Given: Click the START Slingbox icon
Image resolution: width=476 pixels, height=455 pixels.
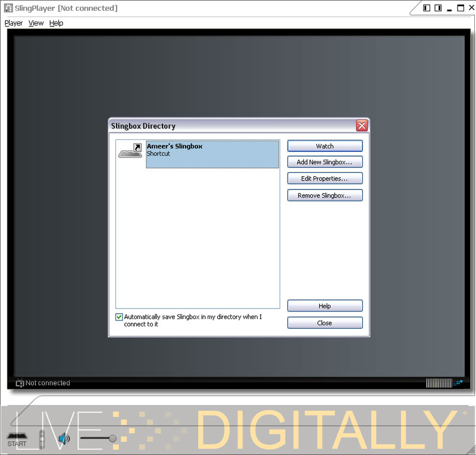Looking at the screenshot, I should click(17, 440).
